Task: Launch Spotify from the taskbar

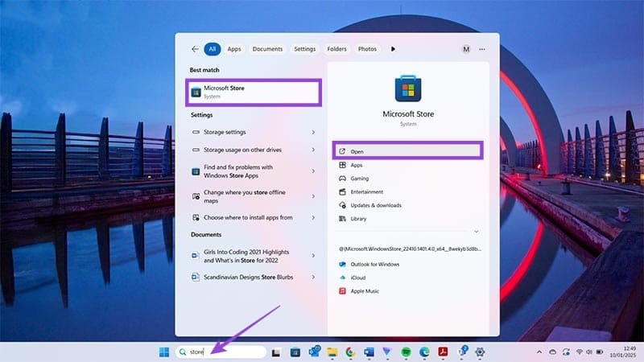Action: [x=406, y=352]
